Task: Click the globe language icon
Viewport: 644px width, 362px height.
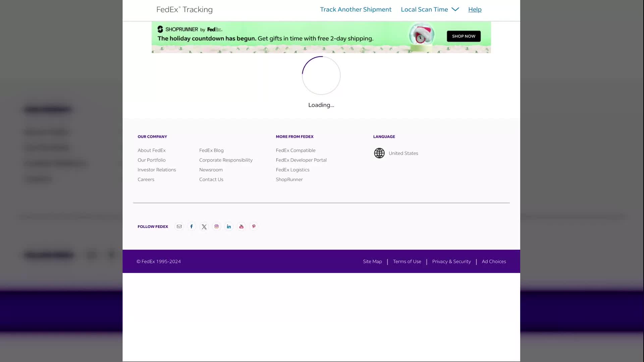Action: point(379,153)
